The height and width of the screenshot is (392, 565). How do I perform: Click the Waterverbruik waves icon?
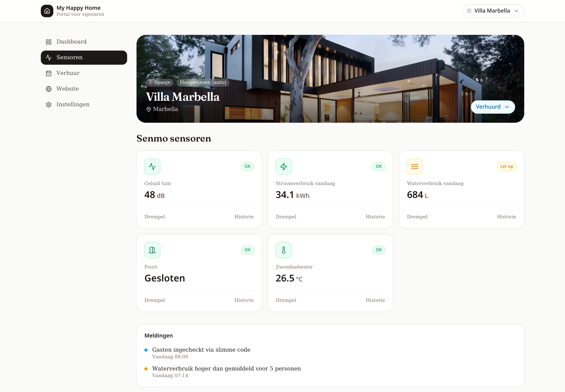coord(415,167)
